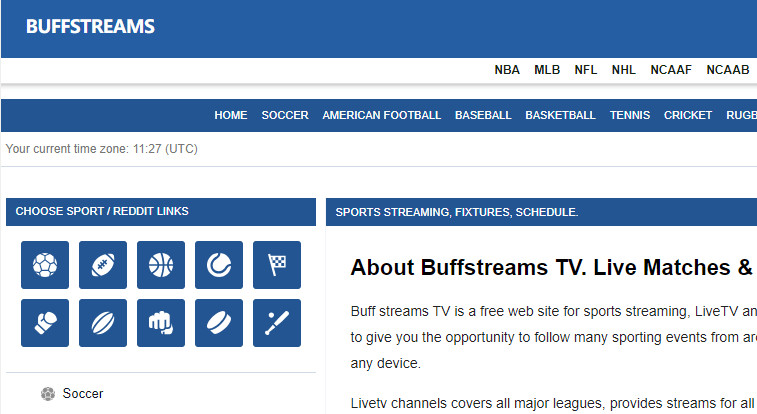
Task: Open the MLB link
Action: [x=547, y=70]
